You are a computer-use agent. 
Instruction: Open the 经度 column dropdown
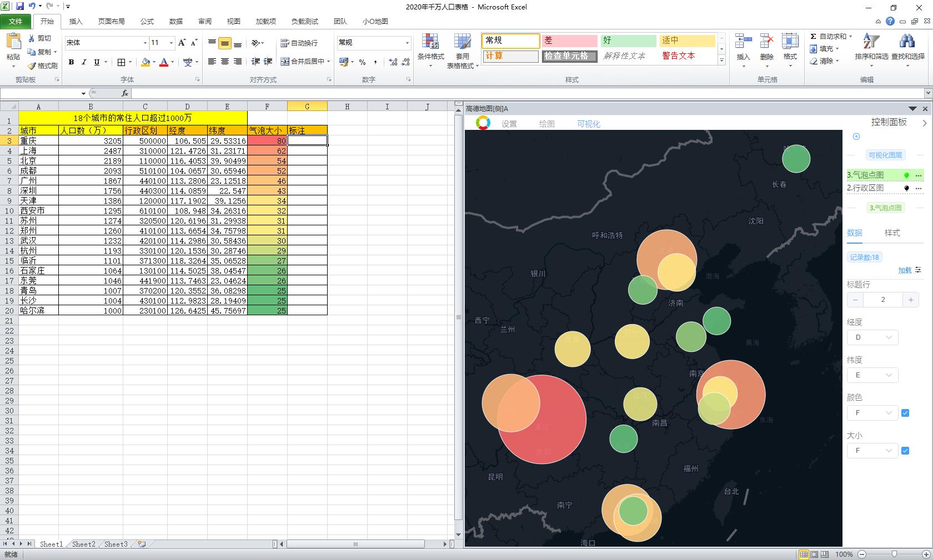(872, 337)
